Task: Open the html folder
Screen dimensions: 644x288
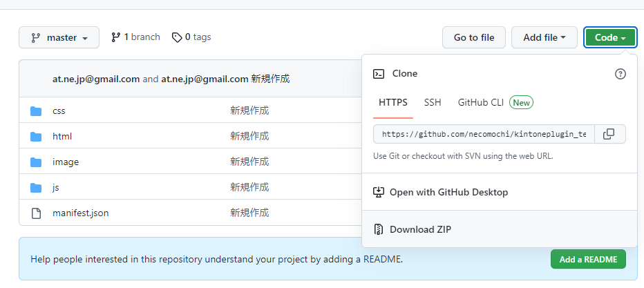Action: click(62, 136)
